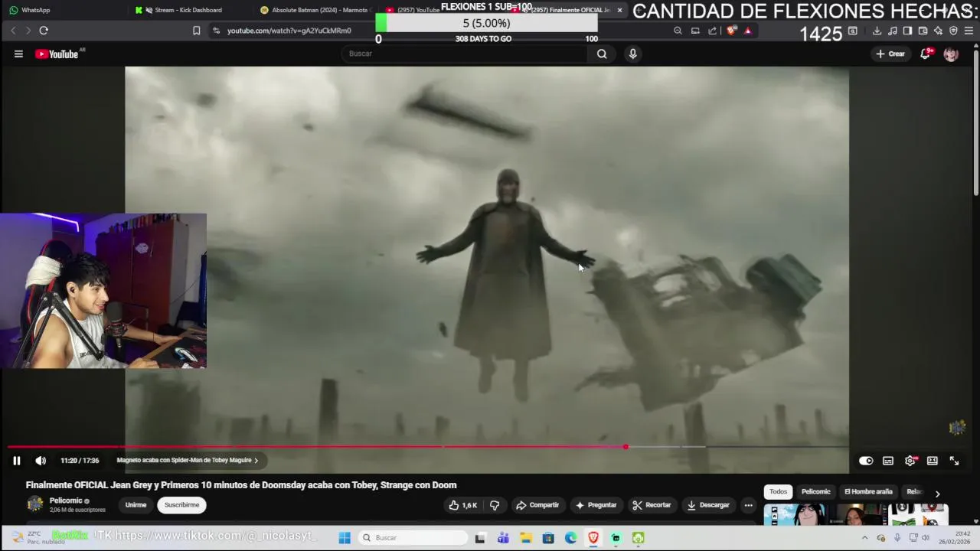Like the video with thumbs up
The height and width of the screenshot is (551, 980).
(462, 505)
